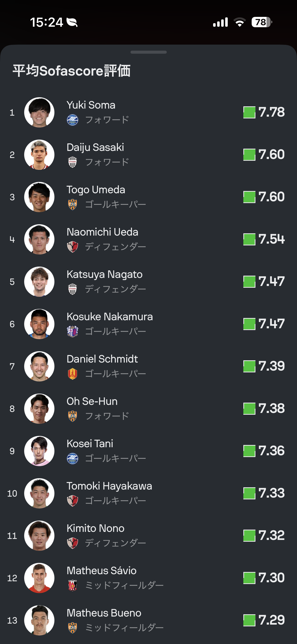
Task: Open Tomoki Hayakawa's player photo
Action: (x=39, y=493)
